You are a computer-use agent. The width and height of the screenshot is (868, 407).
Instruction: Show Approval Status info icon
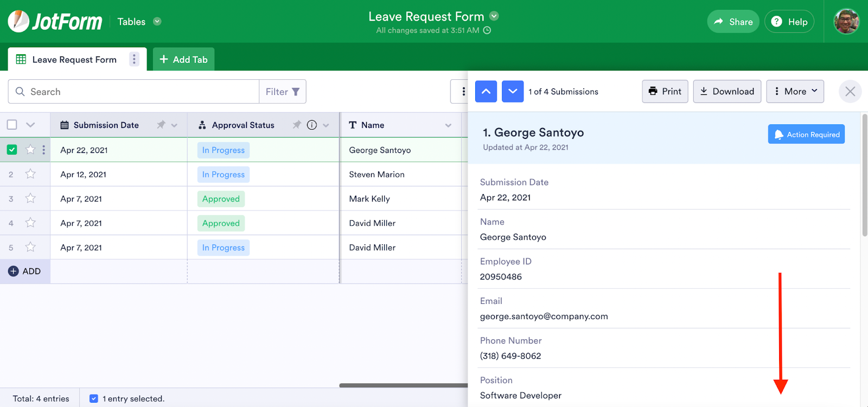tap(312, 125)
